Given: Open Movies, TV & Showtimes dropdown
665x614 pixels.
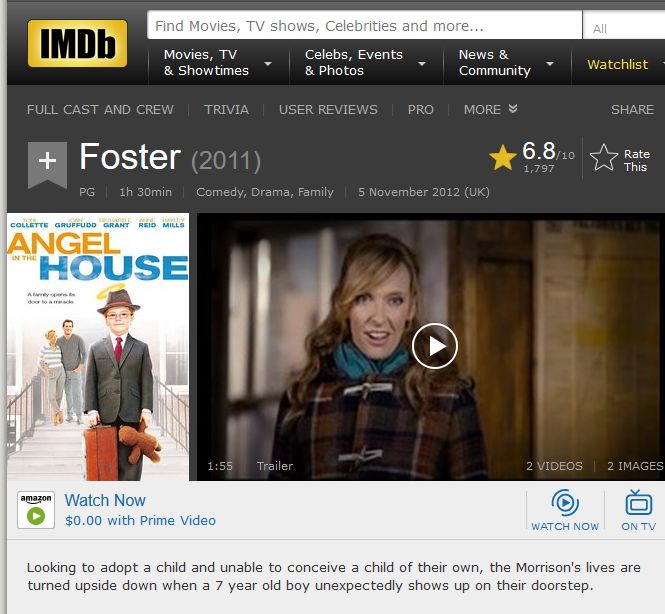Looking at the screenshot, I should pyautogui.click(x=218, y=63).
